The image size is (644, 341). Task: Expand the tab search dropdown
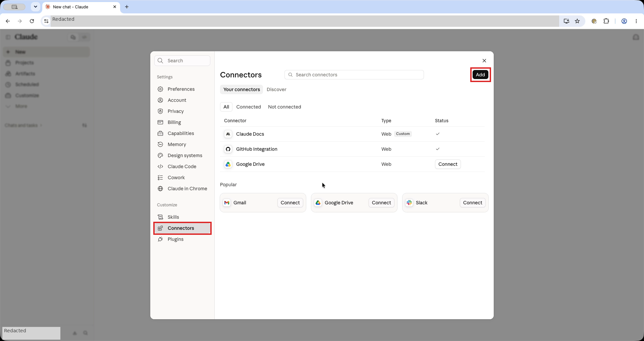35,7
